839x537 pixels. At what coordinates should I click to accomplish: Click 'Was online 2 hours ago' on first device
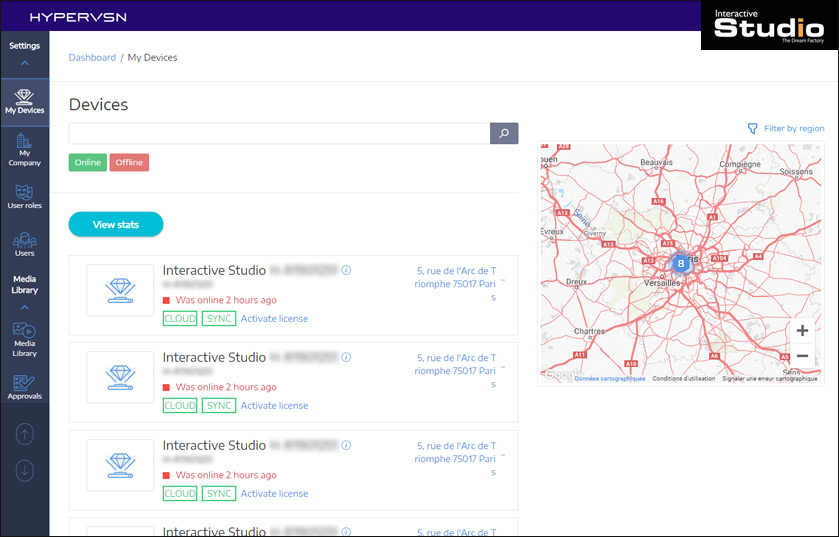pos(226,300)
